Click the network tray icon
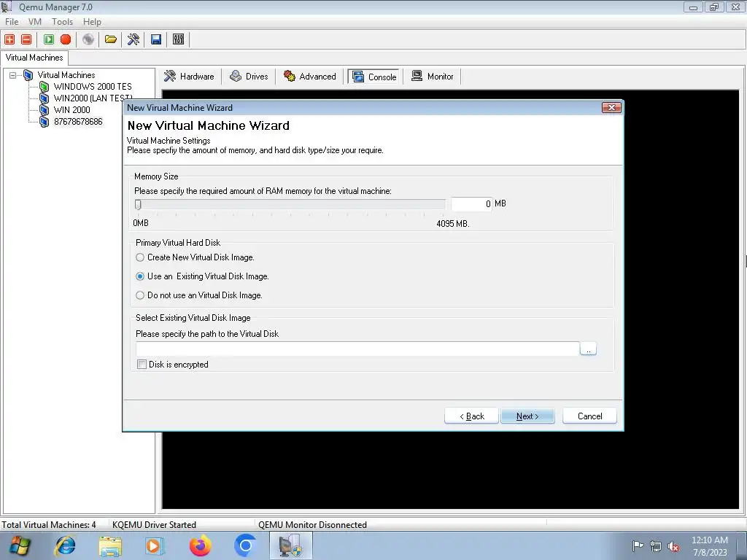 point(656,546)
